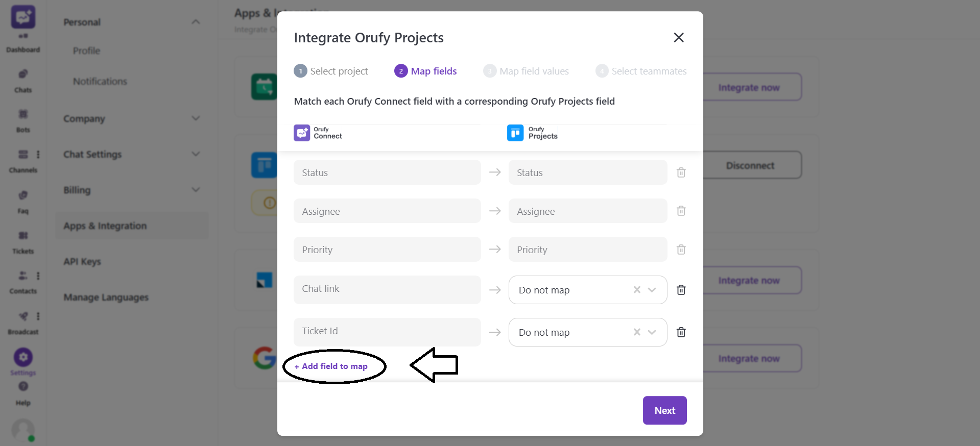Image resolution: width=980 pixels, height=446 pixels.
Task: Click trash icon beside Priority mapping
Action: click(681, 250)
